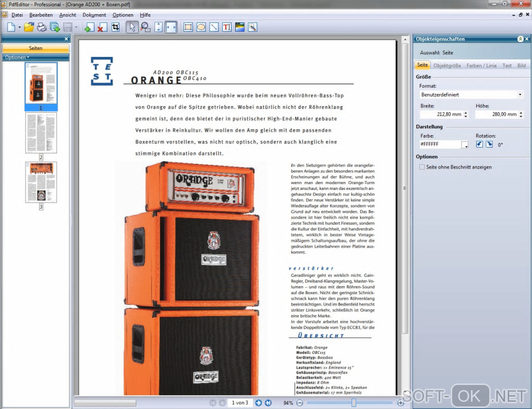Select the ellipse drawing tool
The width and height of the screenshot is (532, 409).
pos(201,27)
